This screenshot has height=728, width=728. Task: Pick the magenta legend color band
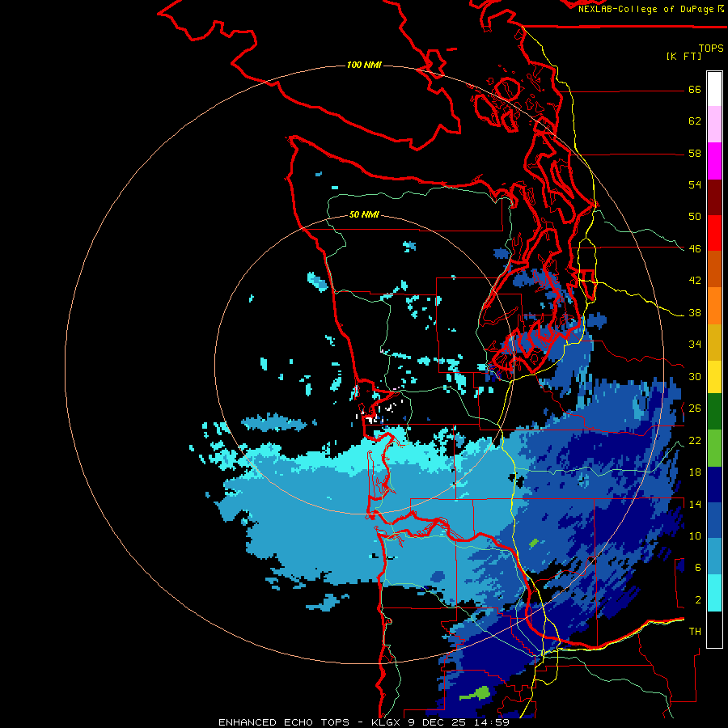[x=714, y=161]
